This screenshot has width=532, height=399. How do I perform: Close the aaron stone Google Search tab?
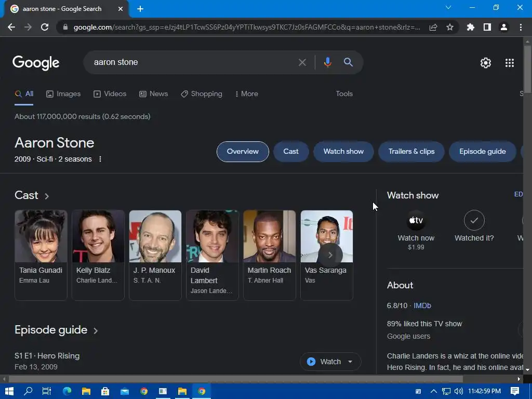pyautogui.click(x=121, y=9)
